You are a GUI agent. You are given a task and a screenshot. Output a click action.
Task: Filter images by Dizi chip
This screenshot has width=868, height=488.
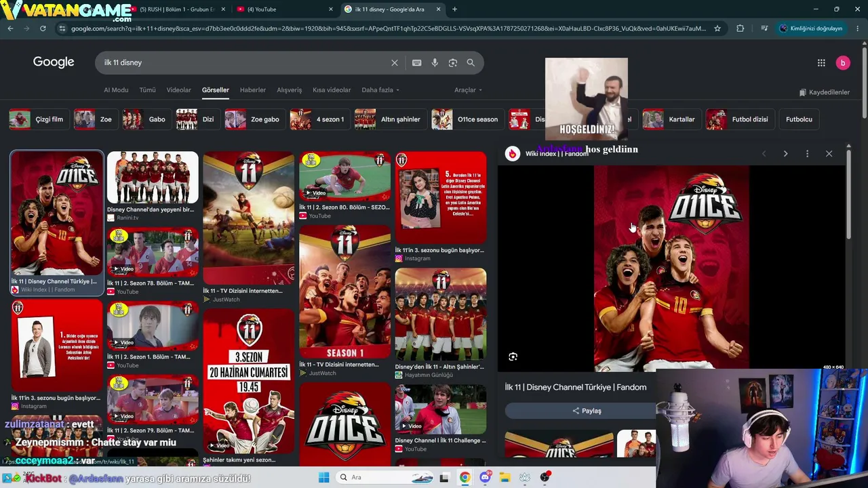click(197, 119)
